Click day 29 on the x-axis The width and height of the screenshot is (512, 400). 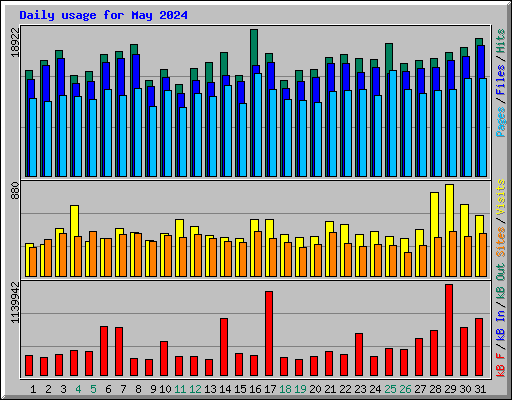(x=450, y=389)
